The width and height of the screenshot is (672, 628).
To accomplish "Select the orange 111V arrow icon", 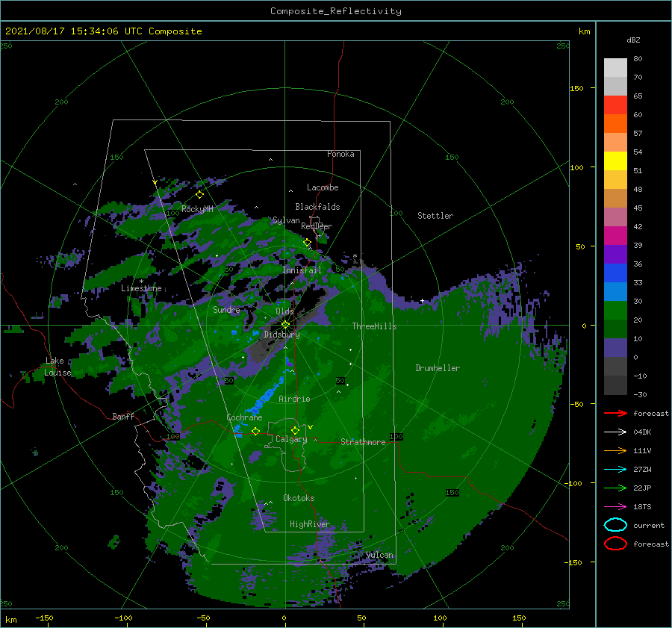I will point(615,450).
